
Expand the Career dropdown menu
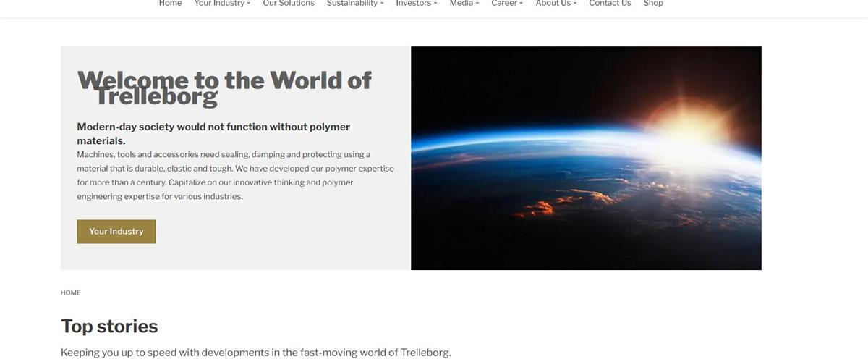pyautogui.click(x=507, y=4)
